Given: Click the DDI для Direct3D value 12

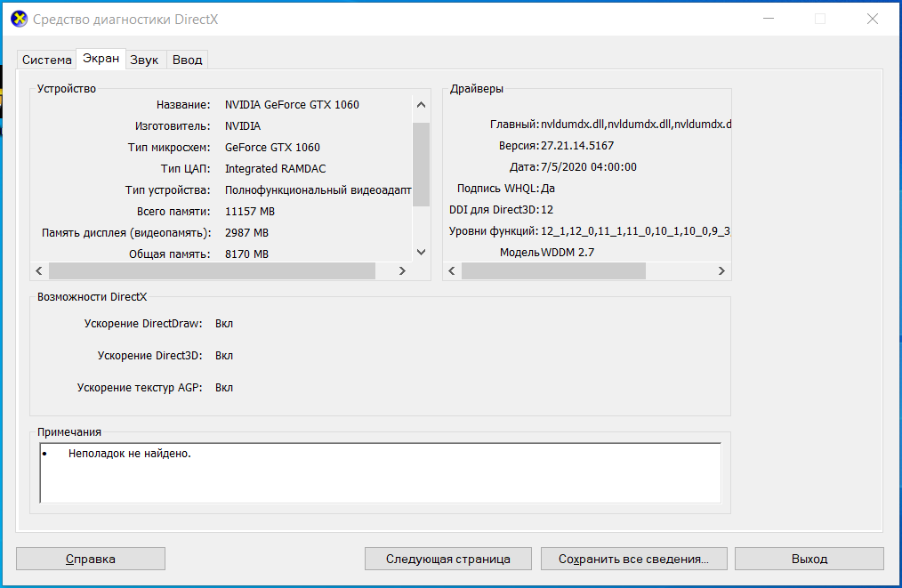Looking at the screenshot, I should click(546, 209).
